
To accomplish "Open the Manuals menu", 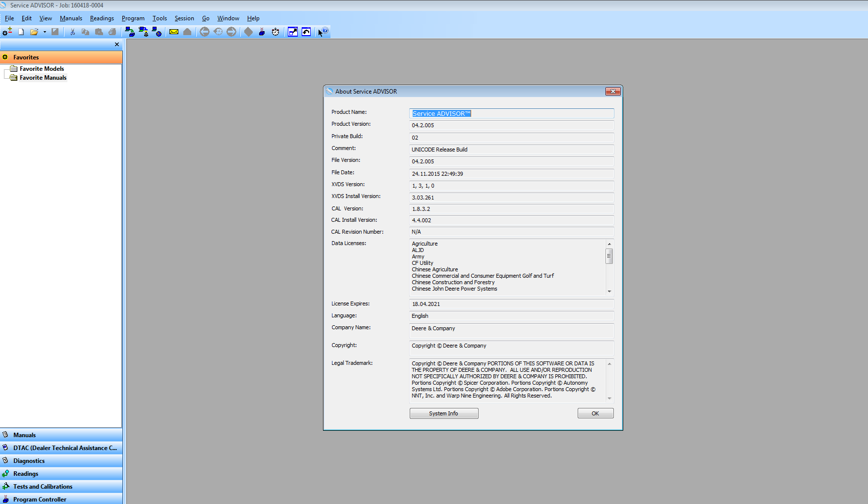I will tap(71, 18).
